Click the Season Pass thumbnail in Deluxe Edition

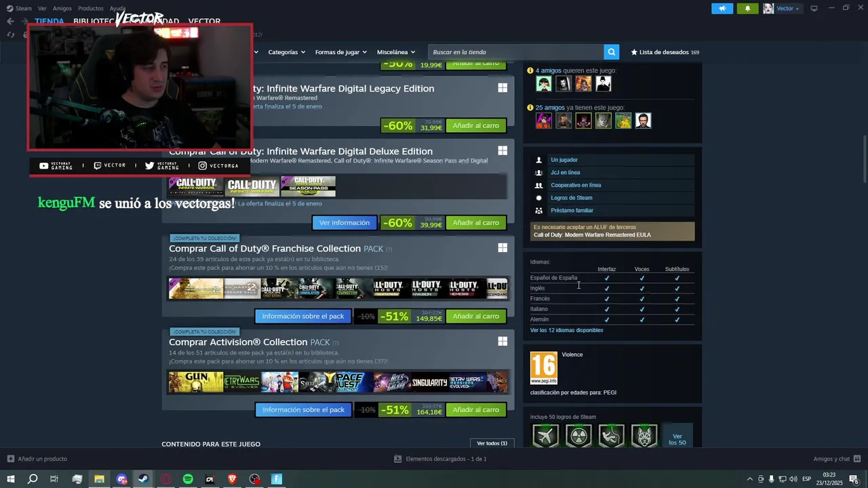pos(308,186)
